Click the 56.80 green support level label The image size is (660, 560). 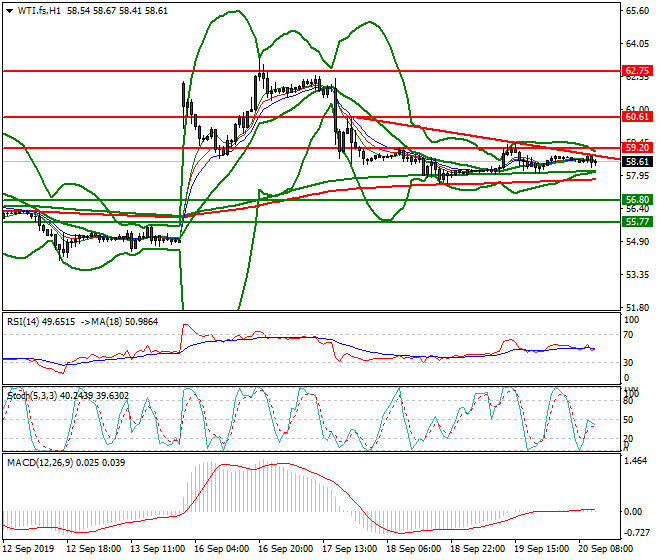(637, 200)
